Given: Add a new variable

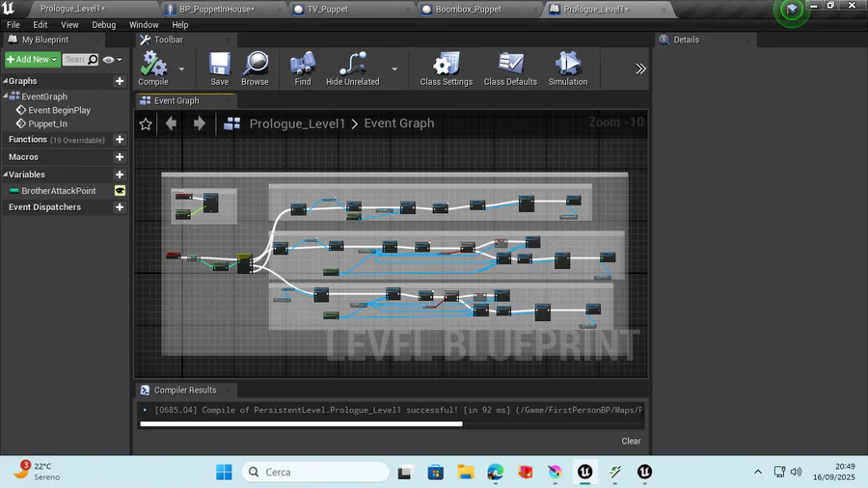Looking at the screenshot, I should point(120,175).
